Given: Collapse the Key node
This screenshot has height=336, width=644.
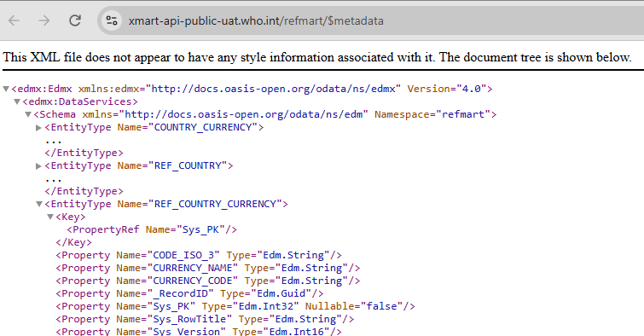Looking at the screenshot, I should pyautogui.click(x=50, y=217).
